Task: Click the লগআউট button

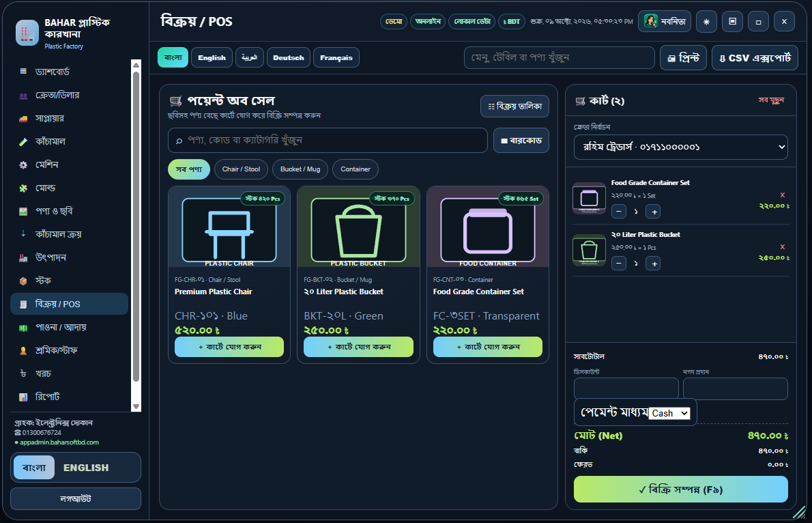Action: point(76,498)
